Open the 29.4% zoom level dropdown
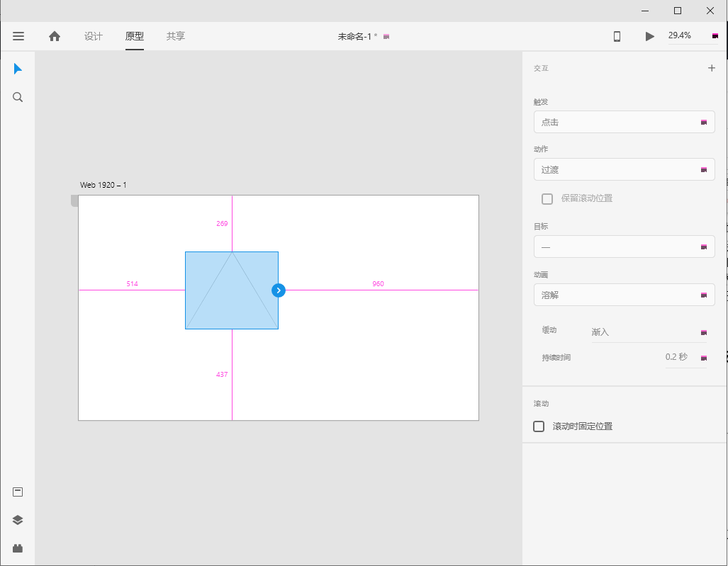 coord(693,35)
